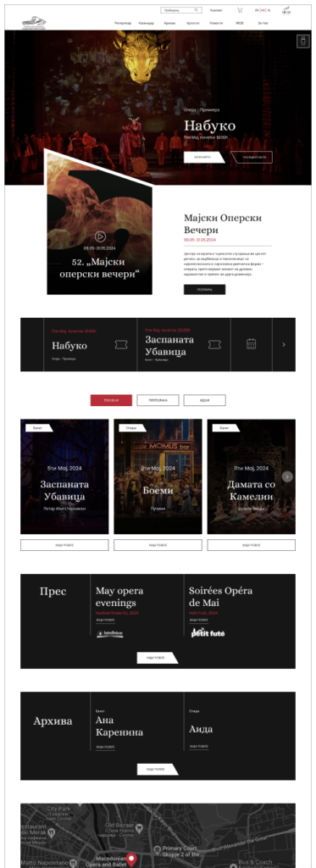316x868 pixels.
Task: Open the Боеми performance card
Action: (x=158, y=476)
